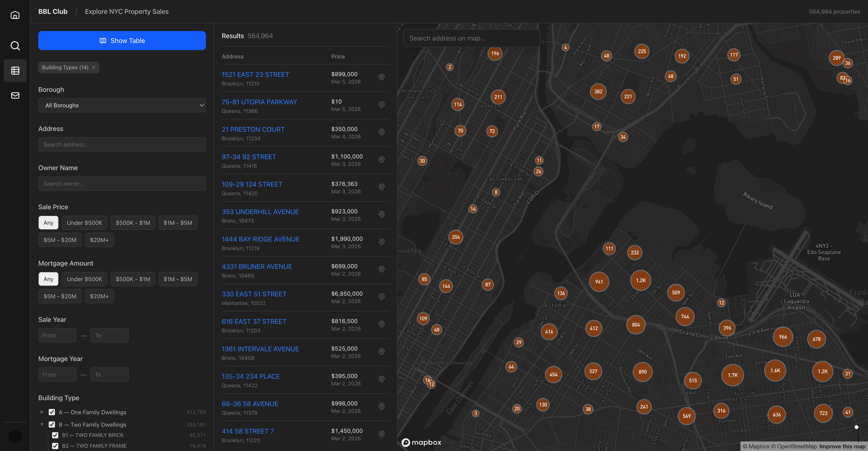Viewport: 868px width, 451px height.
Task: Expand A — One Family Dwellings tree
Action: click(x=42, y=412)
